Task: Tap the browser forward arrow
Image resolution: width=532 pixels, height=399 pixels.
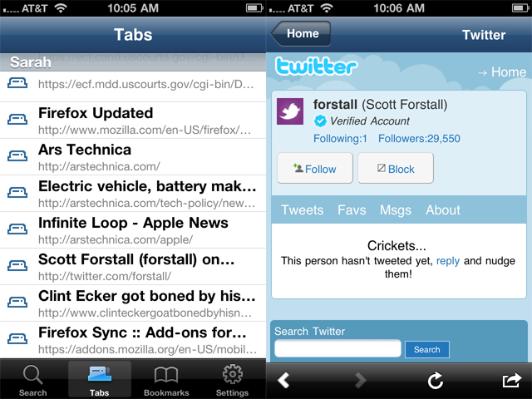Action: tap(360, 380)
